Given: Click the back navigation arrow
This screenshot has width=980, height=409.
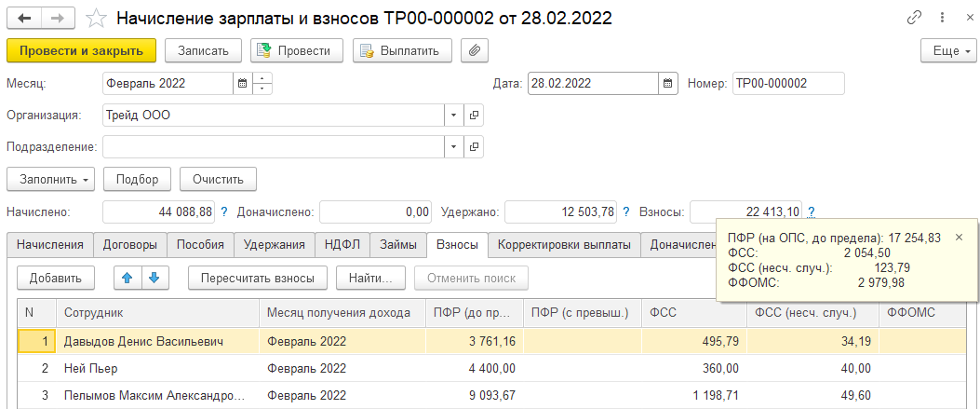Looking at the screenshot, I should 24,18.
